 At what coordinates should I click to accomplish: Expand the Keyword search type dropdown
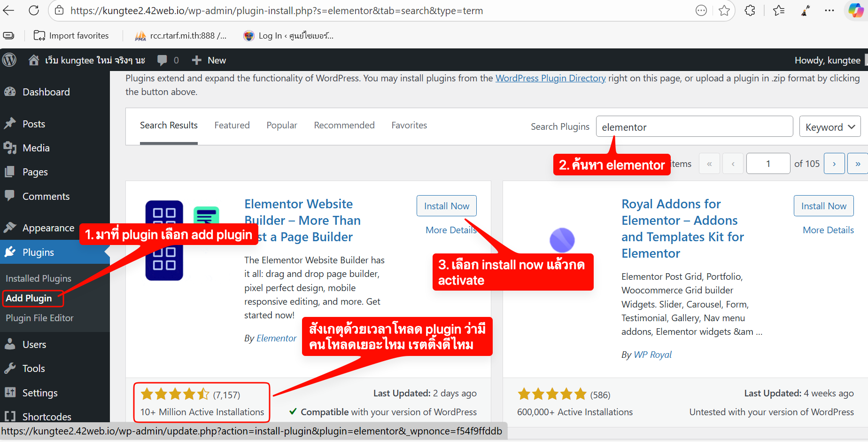(x=829, y=127)
